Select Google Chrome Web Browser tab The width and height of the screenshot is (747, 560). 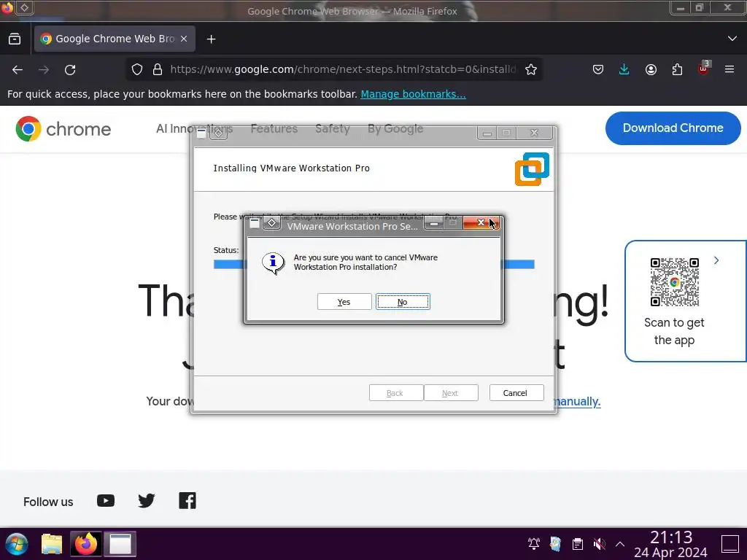(115, 39)
